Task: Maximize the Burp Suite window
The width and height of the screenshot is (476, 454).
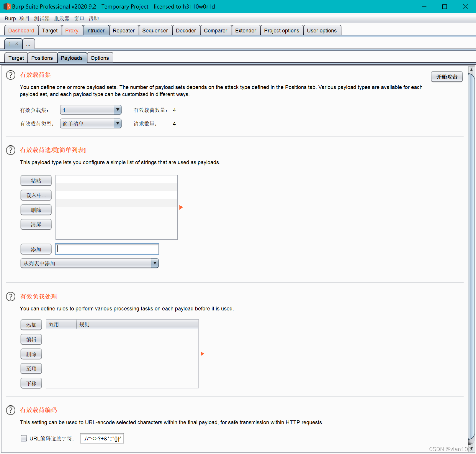Action: pyautogui.click(x=445, y=6)
